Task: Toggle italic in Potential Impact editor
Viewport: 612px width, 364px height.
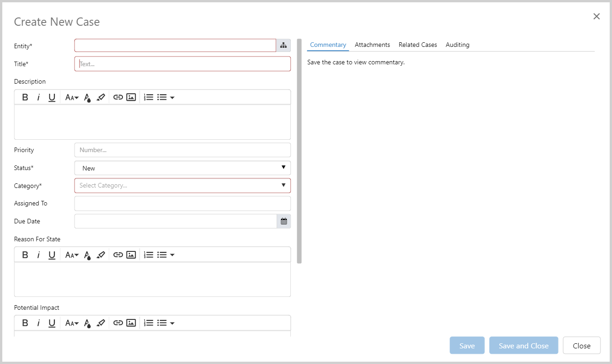Action: tap(39, 323)
